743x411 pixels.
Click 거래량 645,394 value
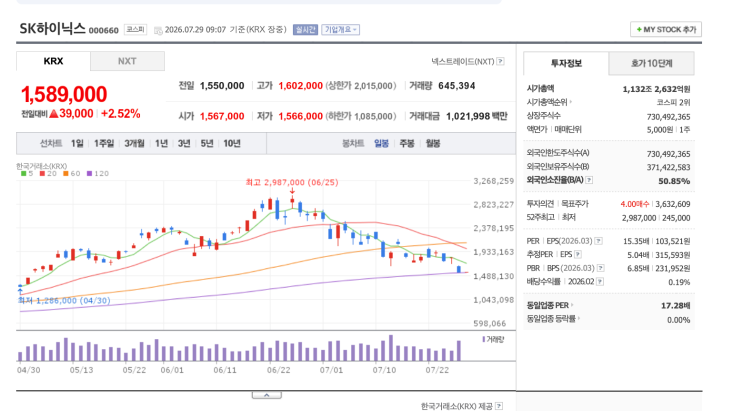(x=456, y=86)
